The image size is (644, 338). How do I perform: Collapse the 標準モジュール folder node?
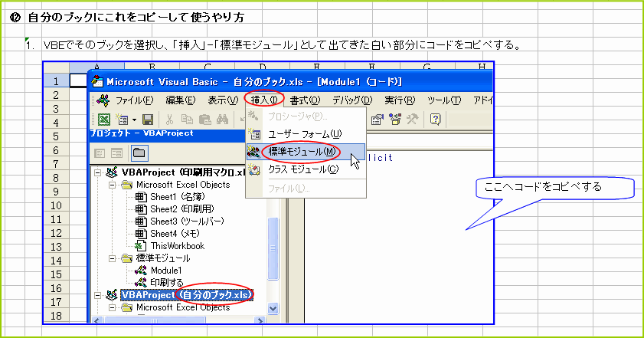click(x=112, y=258)
